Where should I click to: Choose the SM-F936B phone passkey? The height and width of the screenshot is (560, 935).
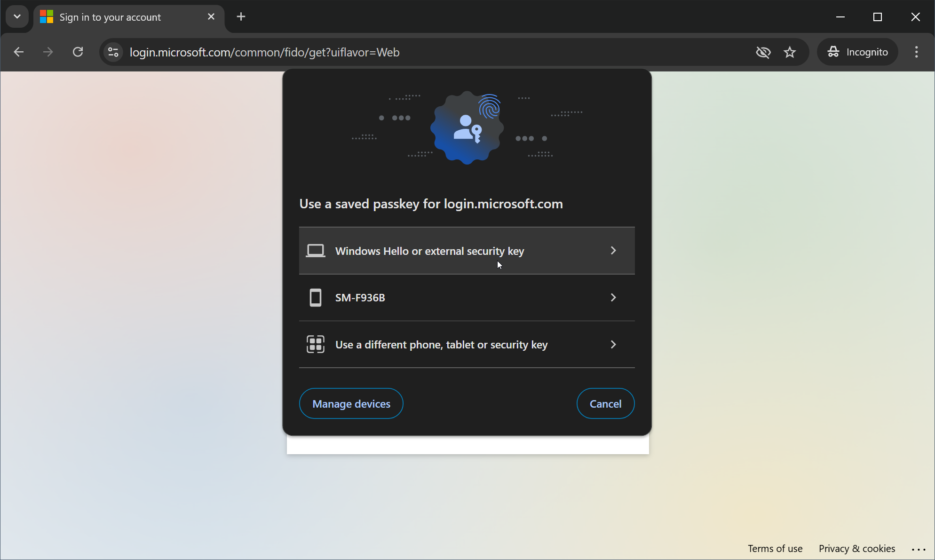(360, 298)
